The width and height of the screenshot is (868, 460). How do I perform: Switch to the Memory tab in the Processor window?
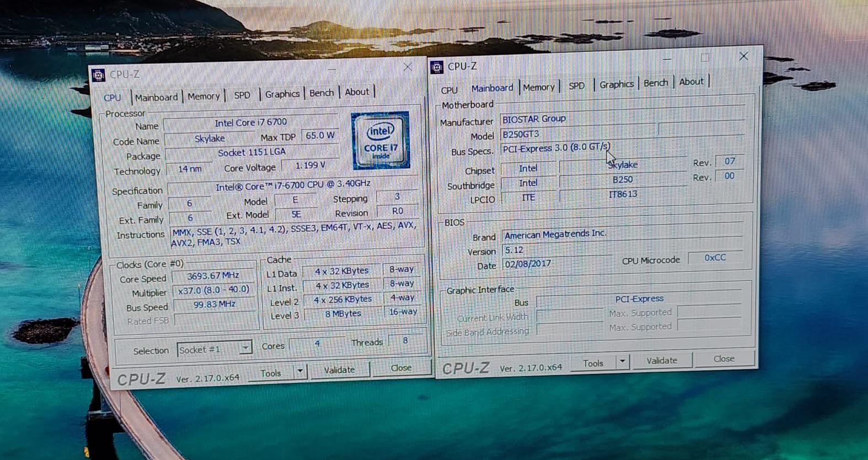click(x=203, y=97)
